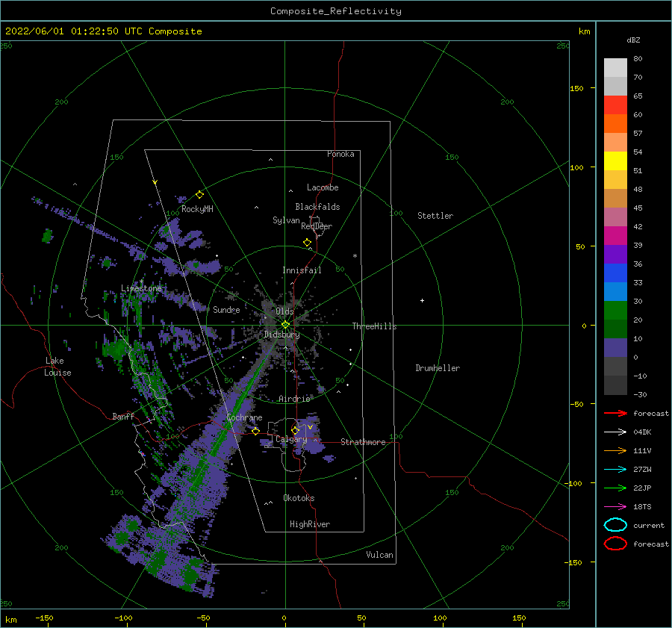Viewport: 672px width, 628px height.
Task: Click the orange 111V arrow legend icon
Action: (615, 450)
